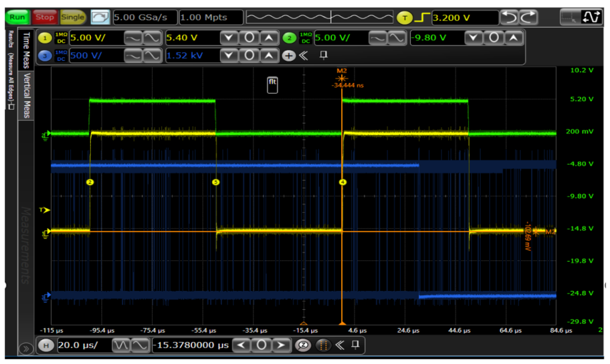Click the trigger T icon
The image size is (610, 364).
coord(404,17)
